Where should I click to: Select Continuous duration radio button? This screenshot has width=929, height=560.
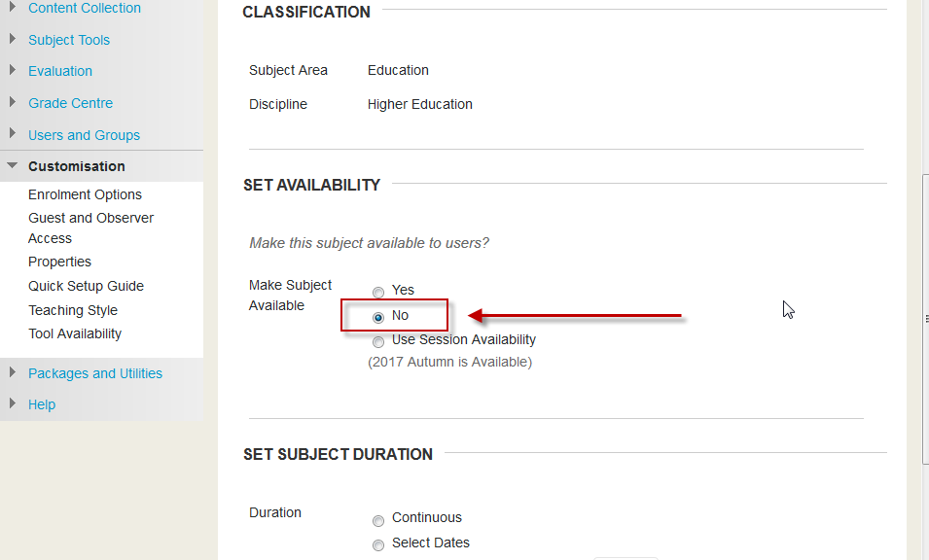pyautogui.click(x=378, y=519)
